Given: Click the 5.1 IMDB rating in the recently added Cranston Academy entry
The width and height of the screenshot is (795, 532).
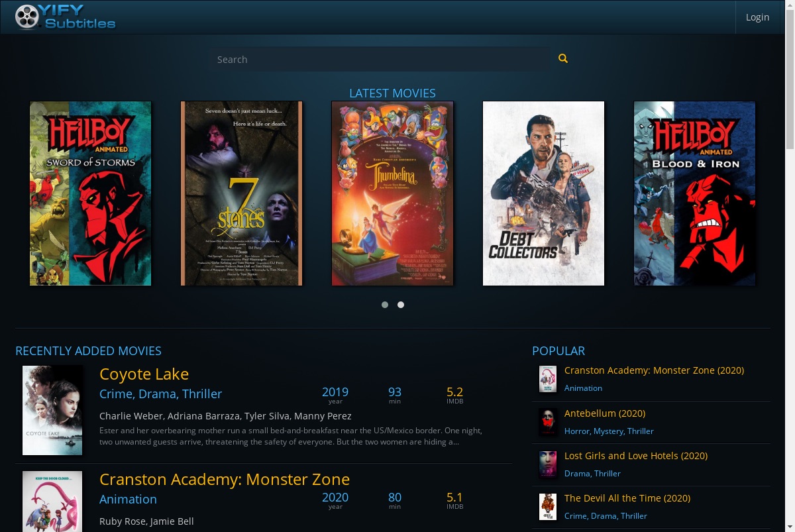Looking at the screenshot, I should pos(455,498).
